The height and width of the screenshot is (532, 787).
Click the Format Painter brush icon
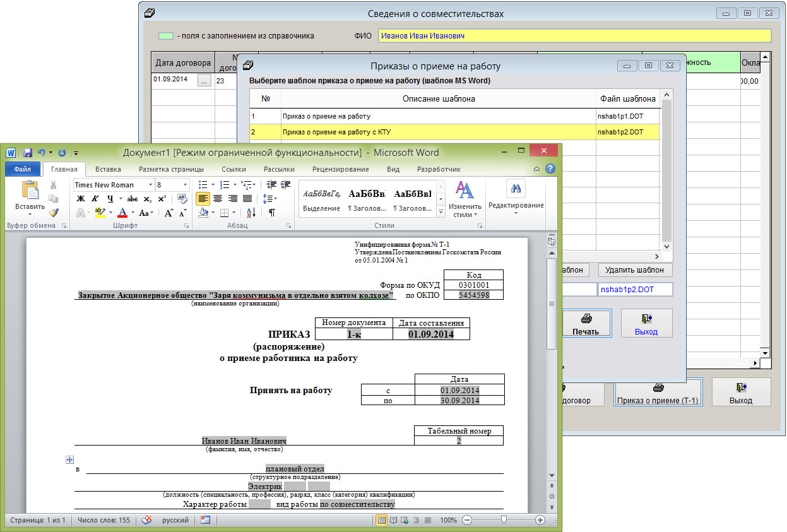pos(54,213)
